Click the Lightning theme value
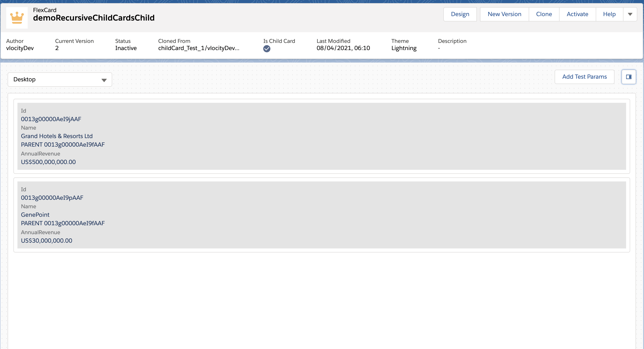 (404, 48)
